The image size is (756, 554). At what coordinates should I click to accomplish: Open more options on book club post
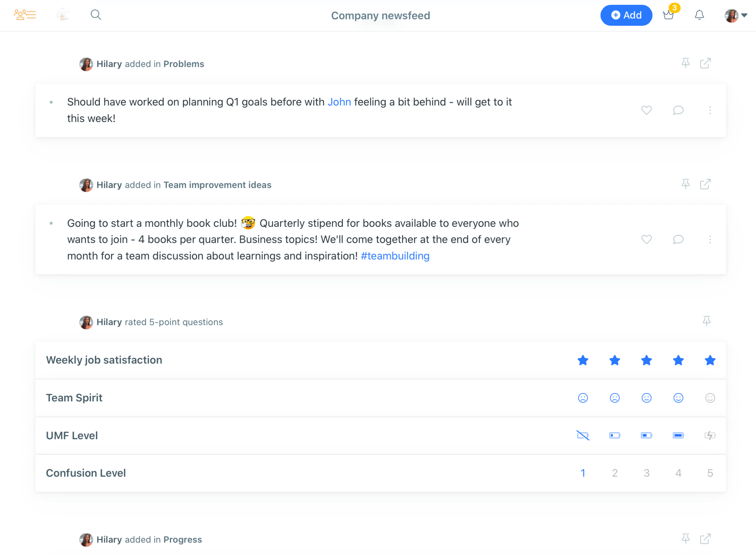pos(710,239)
